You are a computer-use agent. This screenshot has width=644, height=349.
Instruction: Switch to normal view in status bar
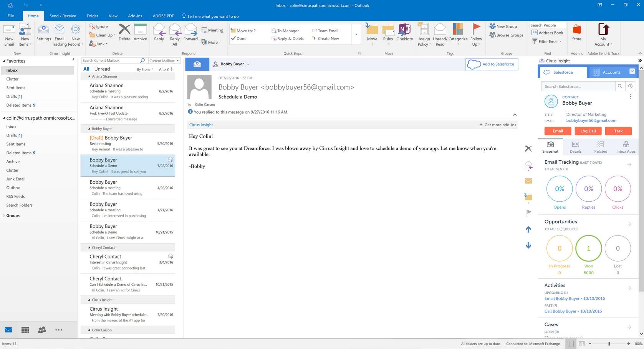[x=571, y=344]
